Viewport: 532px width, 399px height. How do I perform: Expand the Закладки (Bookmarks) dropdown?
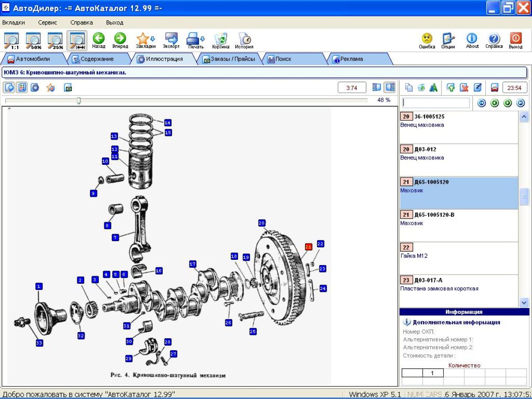coord(153,39)
